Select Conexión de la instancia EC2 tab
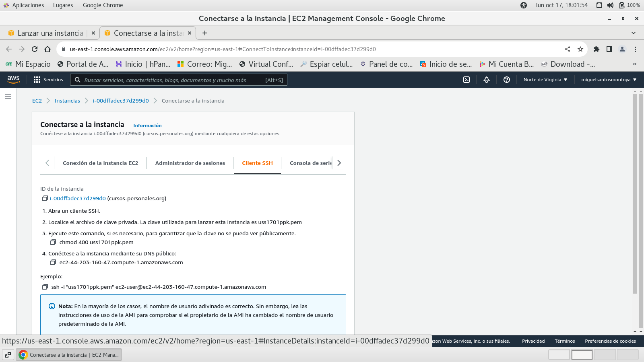This screenshot has width=644, height=362. [x=100, y=163]
